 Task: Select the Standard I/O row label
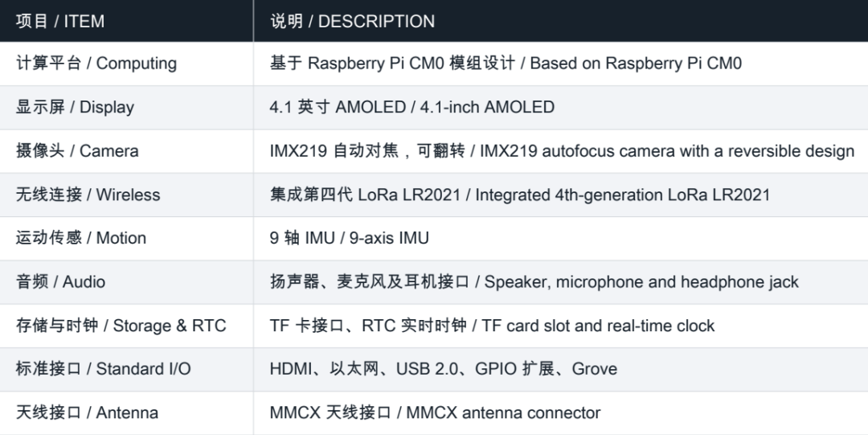pos(103,368)
